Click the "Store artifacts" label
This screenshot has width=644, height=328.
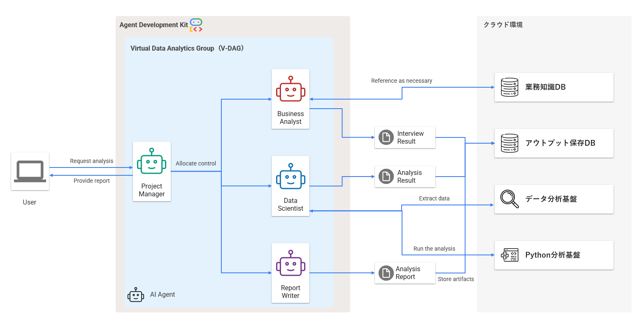[456, 279]
